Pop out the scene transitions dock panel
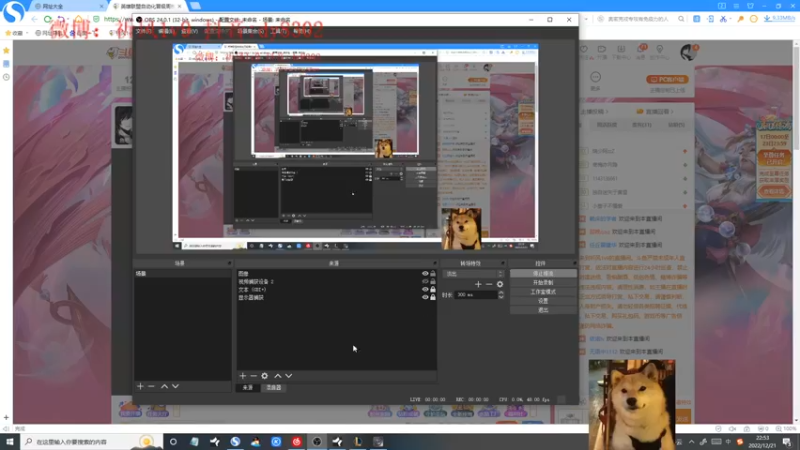800x450 pixels. pyautogui.click(x=503, y=263)
